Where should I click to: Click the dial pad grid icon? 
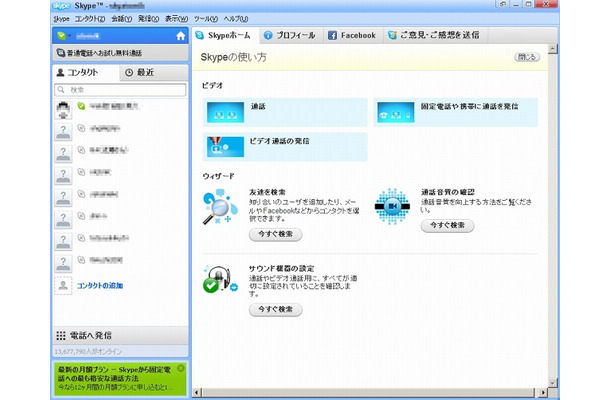pyautogui.click(x=61, y=335)
